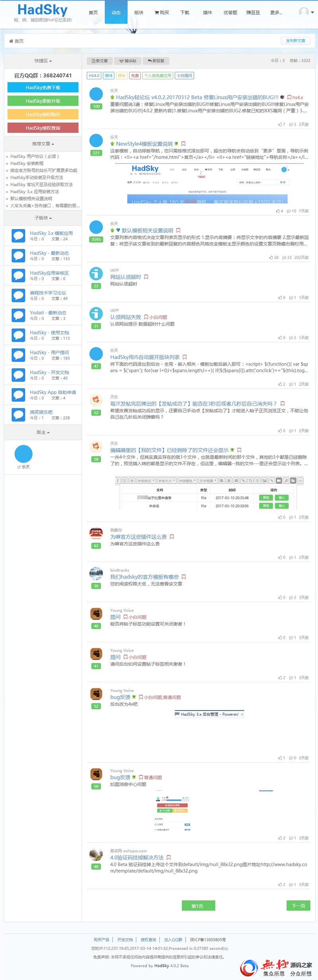Image resolution: width=318 pixels, height=980 pixels.
Task: Filter posts by the HS4.0 tag
Action: click(94, 75)
